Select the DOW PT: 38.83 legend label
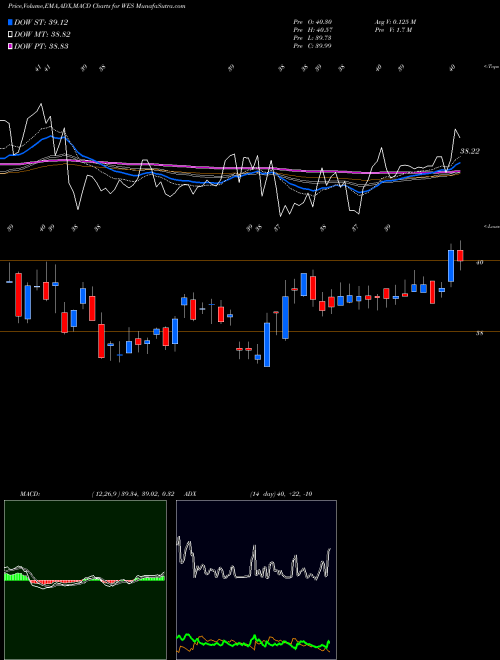Image resolution: width=500 pixels, height=660 pixels. 41,46
